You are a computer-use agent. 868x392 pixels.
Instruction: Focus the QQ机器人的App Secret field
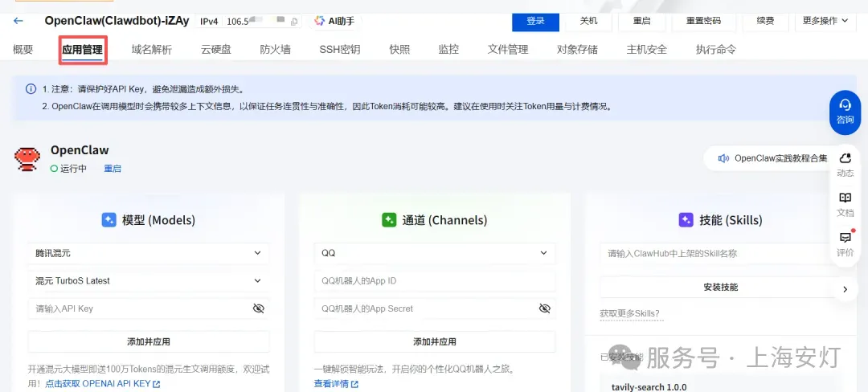[435, 308]
